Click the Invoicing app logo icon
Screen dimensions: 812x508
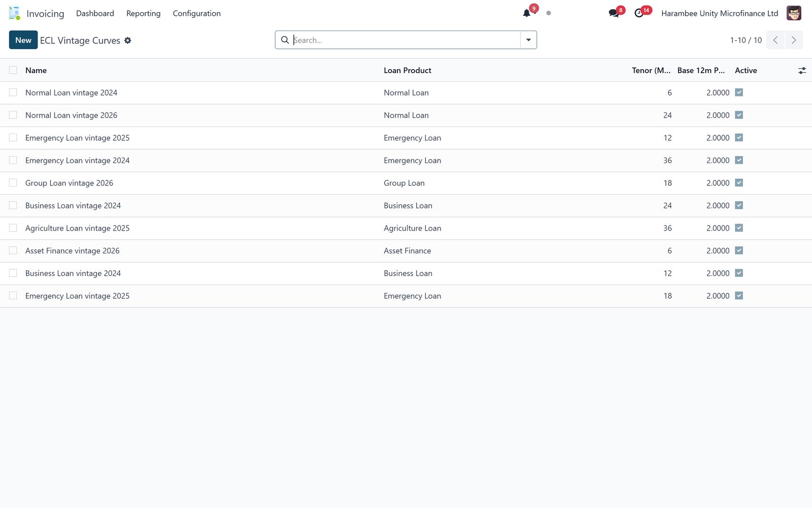[14, 13]
